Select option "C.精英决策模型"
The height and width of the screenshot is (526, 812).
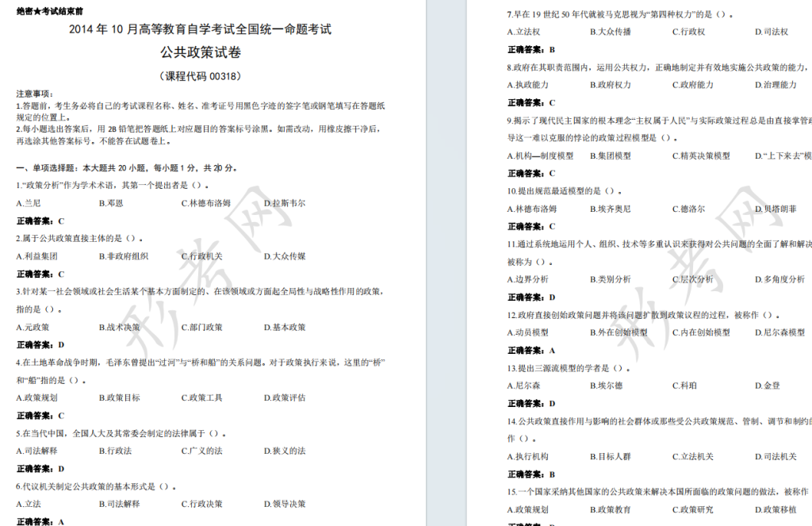[x=701, y=155]
